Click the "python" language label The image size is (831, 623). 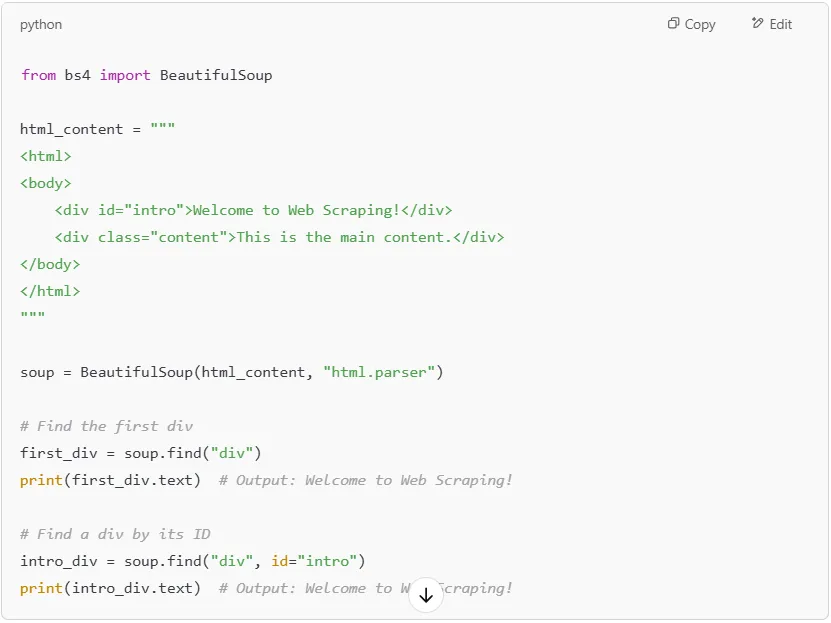[x=41, y=24]
